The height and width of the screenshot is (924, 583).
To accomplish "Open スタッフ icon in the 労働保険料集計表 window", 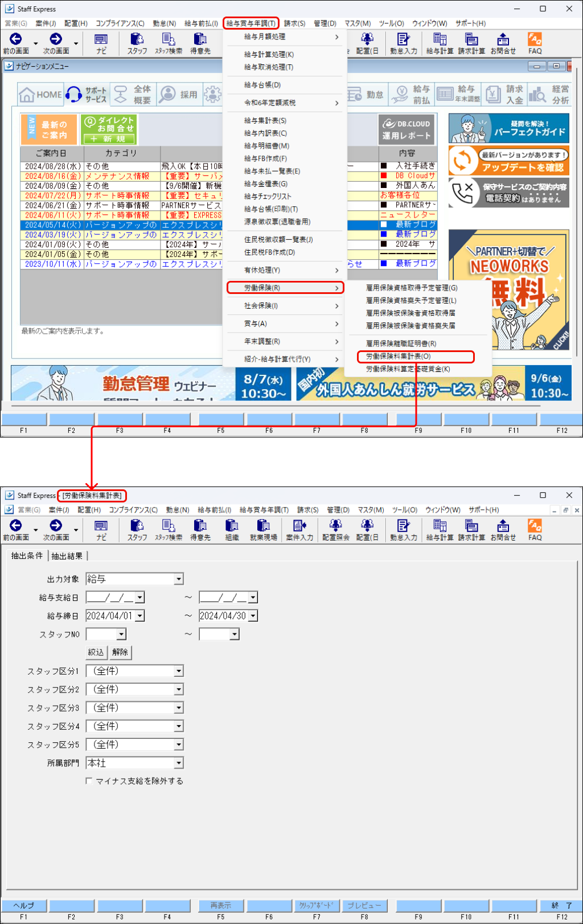I will (137, 529).
